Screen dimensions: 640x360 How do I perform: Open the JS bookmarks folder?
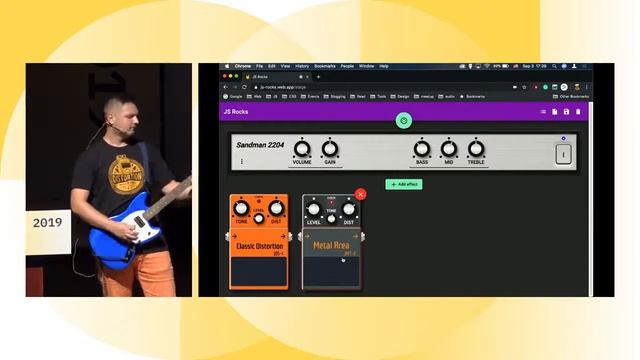(272, 97)
